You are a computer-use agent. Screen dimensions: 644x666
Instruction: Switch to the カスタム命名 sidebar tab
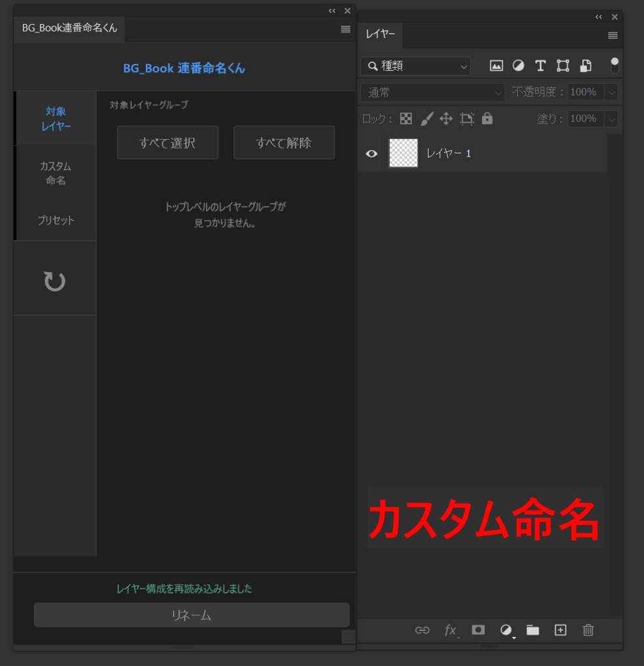pos(56,173)
